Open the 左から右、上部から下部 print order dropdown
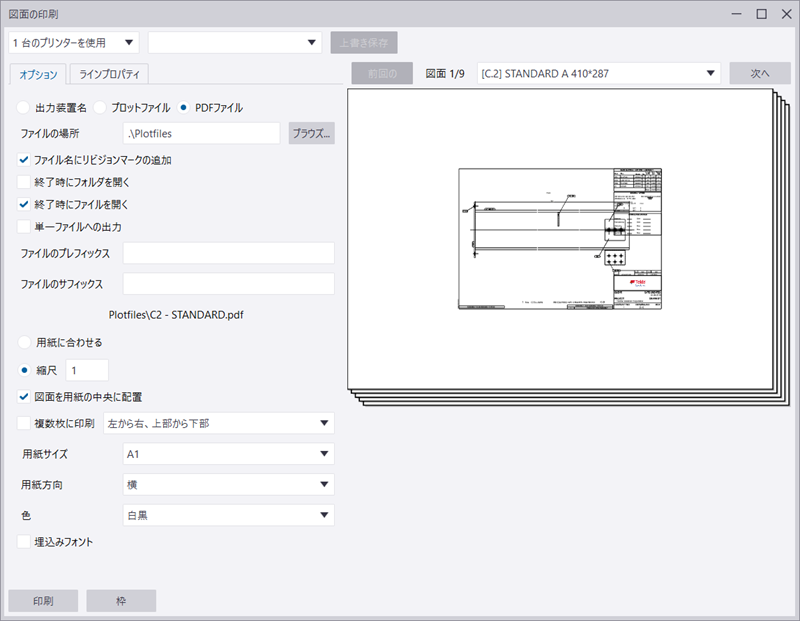The width and height of the screenshot is (800, 621). pos(219,424)
